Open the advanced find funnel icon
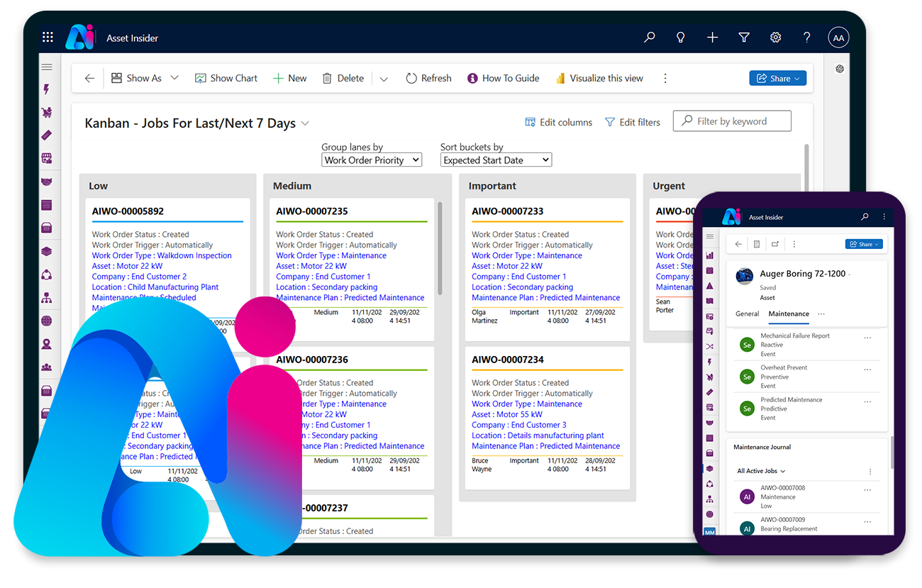The image size is (922, 588). click(744, 38)
